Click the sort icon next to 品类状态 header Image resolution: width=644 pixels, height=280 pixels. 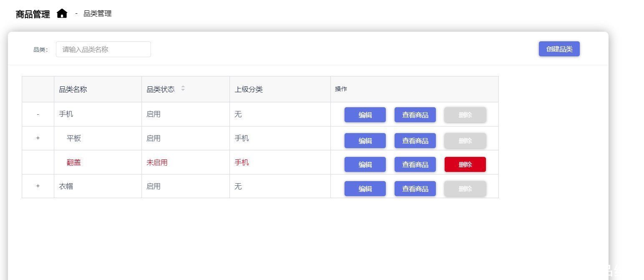tap(183, 89)
